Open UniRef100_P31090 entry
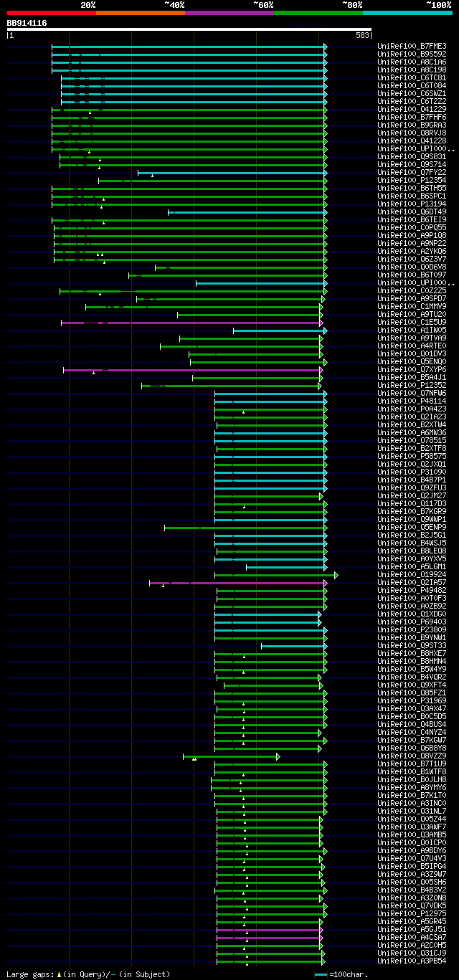 tap(412, 472)
